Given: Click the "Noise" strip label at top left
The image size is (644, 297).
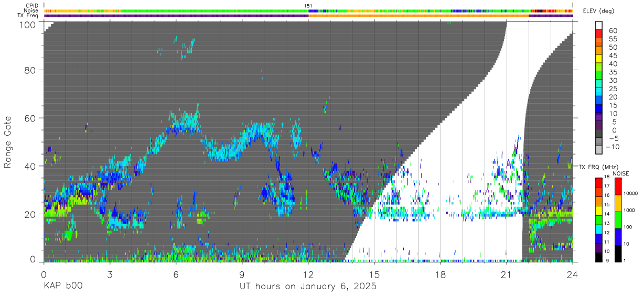Looking at the screenshot, I should tap(31, 10).
